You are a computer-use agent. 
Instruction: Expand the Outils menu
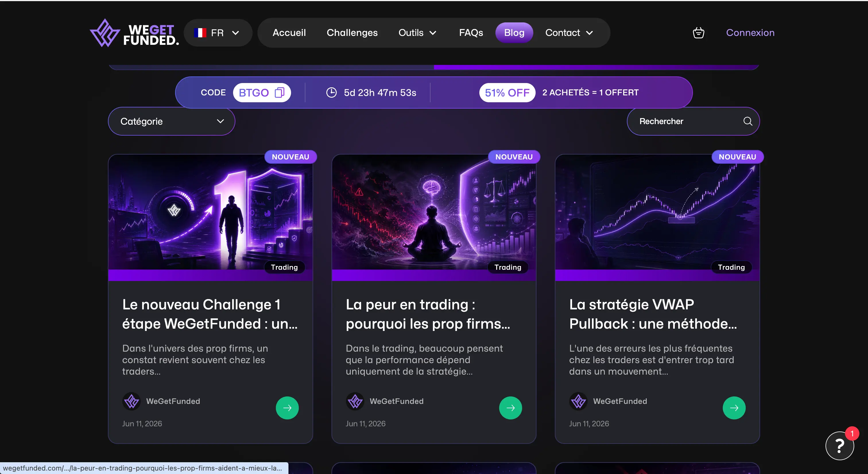pos(417,33)
